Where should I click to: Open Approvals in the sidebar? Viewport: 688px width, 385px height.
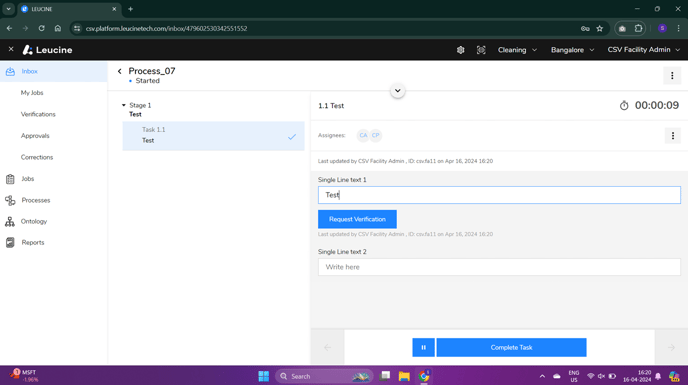click(x=35, y=136)
